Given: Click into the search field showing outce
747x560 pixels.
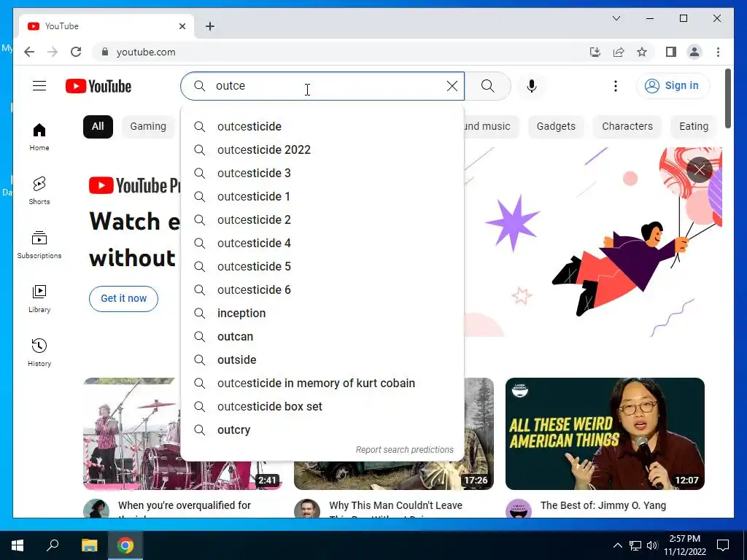Looking at the screenshot, I should [x=322, y=86].
